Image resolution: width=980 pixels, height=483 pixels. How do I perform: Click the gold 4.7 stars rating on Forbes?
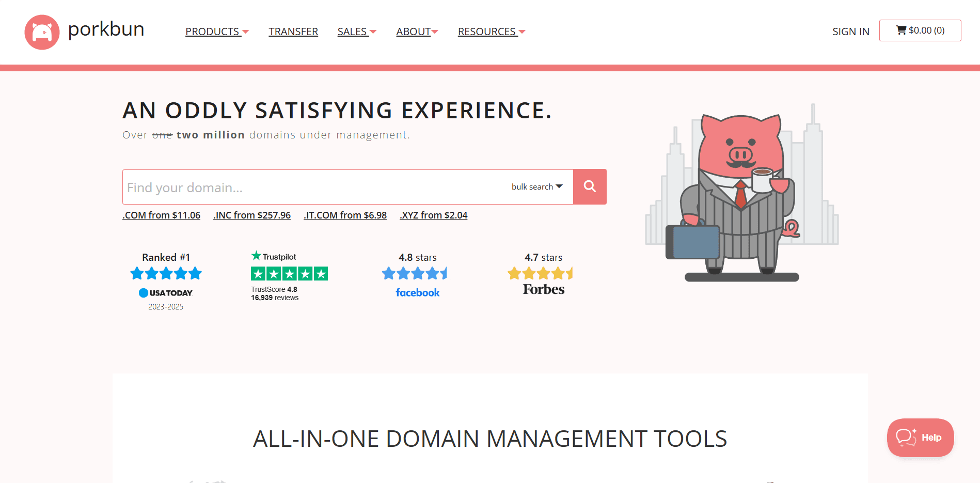pyautogui.click(x=541, y=273)
